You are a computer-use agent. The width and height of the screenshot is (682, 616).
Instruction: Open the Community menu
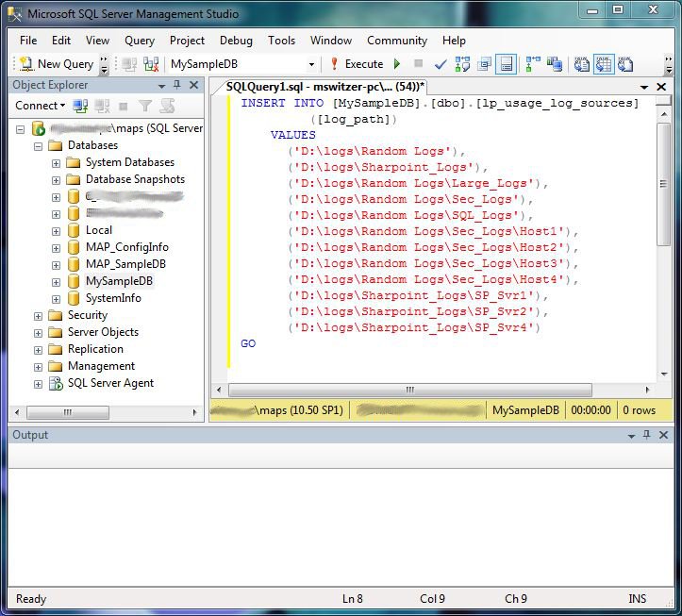click(x=397, y=41)
